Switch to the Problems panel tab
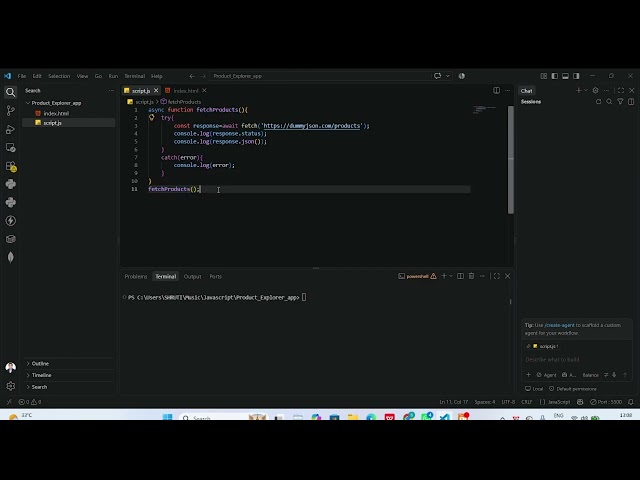 pyautogui.click(x=136, y=276)
